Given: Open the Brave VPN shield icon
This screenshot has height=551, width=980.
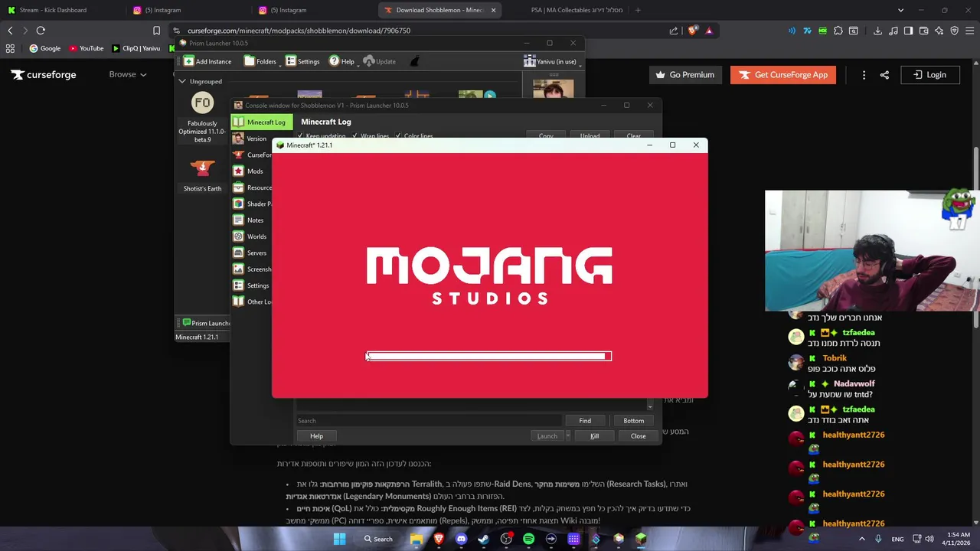Looking at the screenshot, I should [x=955, y=31].
